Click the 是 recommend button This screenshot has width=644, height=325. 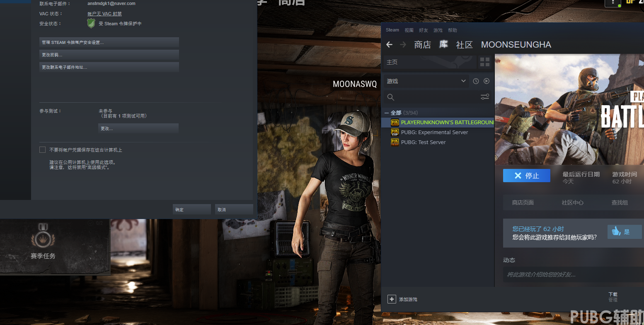(x=625, y=231)
